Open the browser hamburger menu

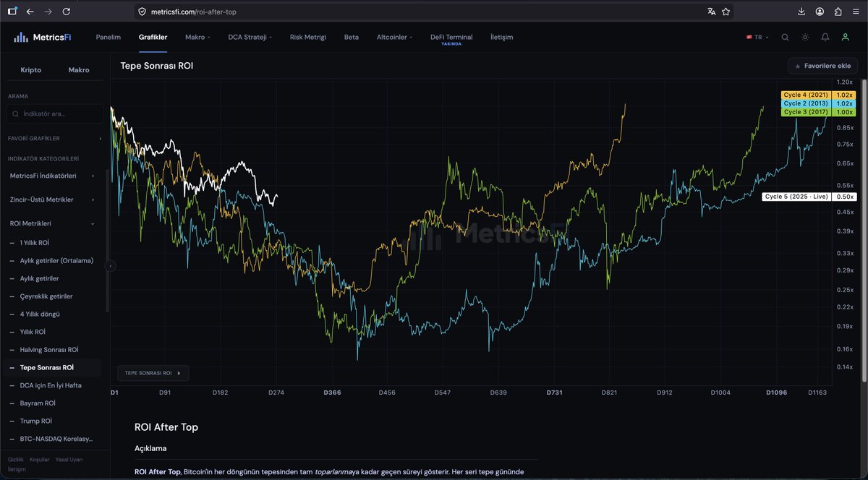856,12
